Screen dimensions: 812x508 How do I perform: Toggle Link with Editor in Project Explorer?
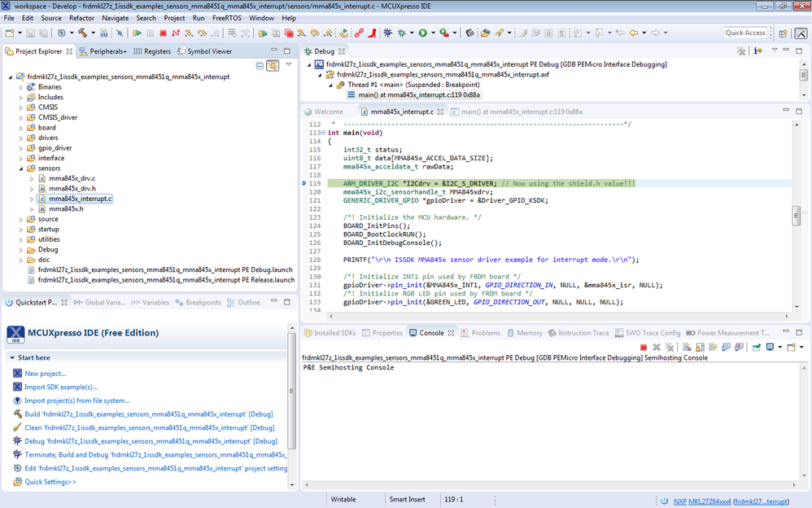tap(273, 65)
